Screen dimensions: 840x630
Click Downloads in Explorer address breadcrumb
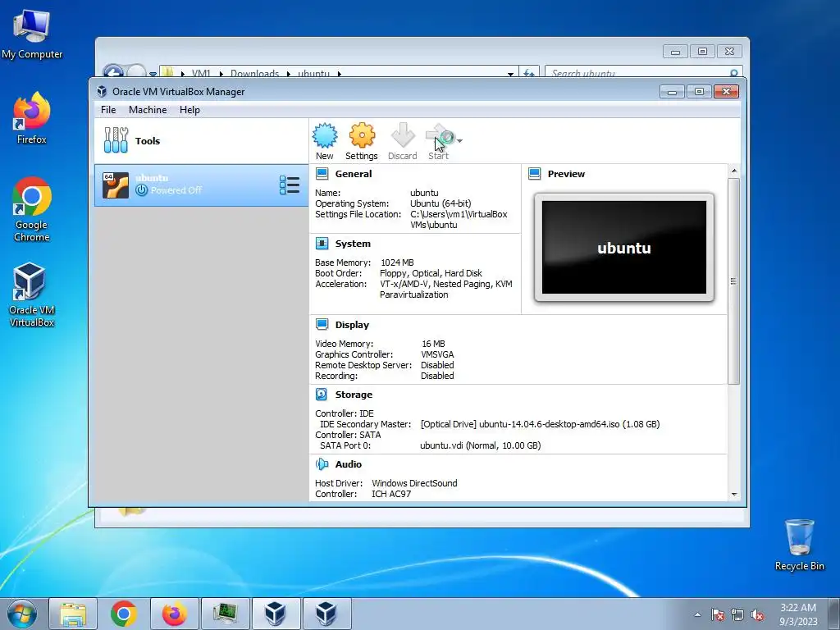coord(254,73)
